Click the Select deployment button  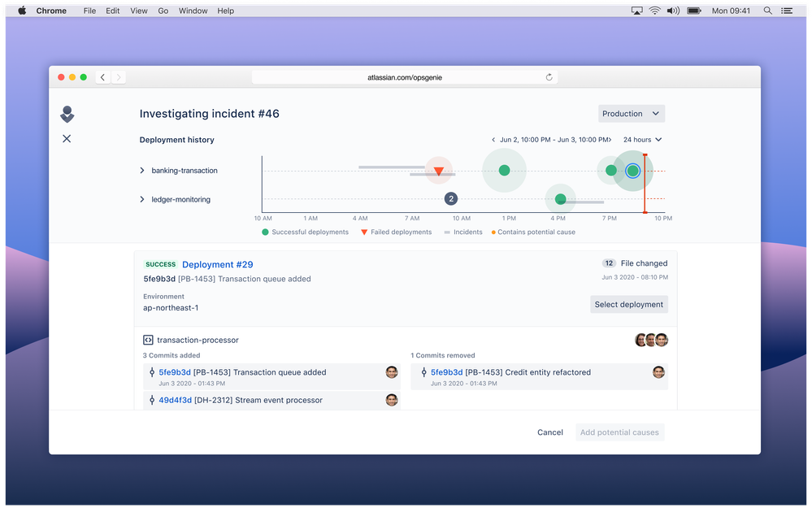tap(628, 305)
